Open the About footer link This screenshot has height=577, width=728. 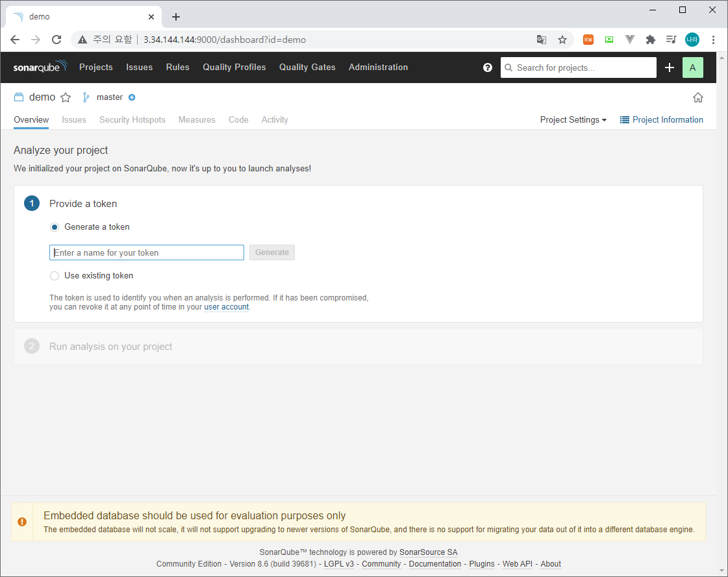click(x=551, y=564)
